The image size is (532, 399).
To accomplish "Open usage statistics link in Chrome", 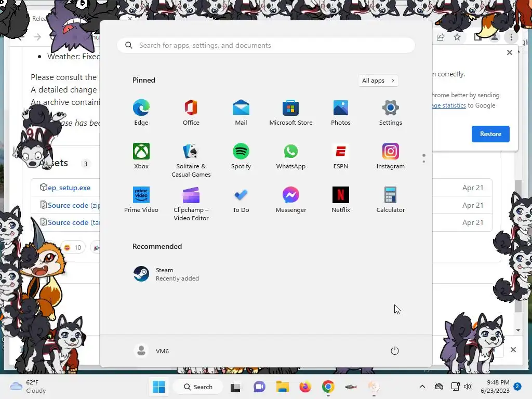I will [x=449, y=105].
